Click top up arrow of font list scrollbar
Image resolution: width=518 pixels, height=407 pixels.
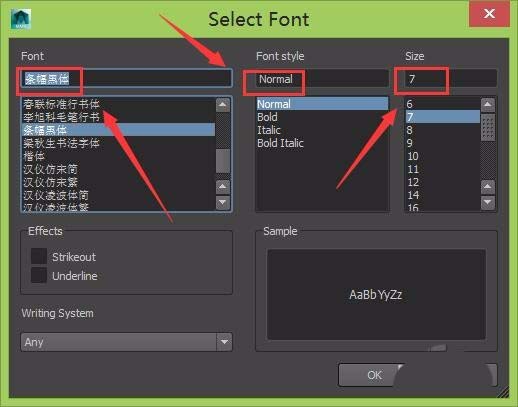point(223,105)
